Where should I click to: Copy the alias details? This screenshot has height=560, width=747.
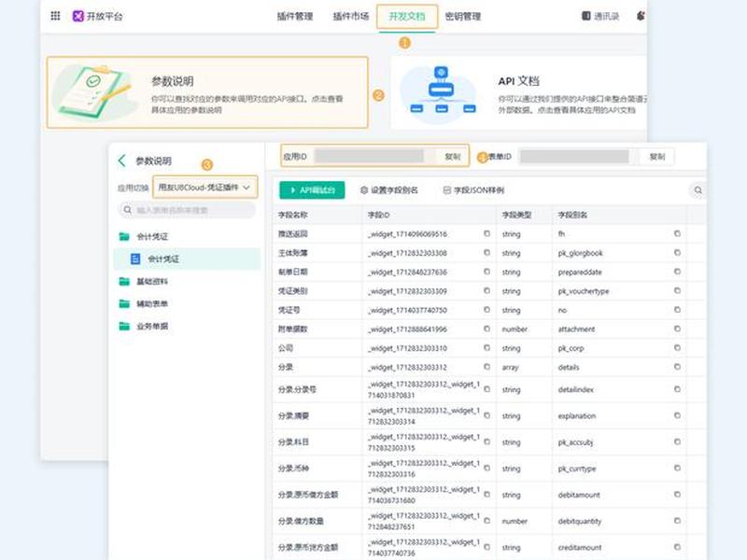(677, 367)
